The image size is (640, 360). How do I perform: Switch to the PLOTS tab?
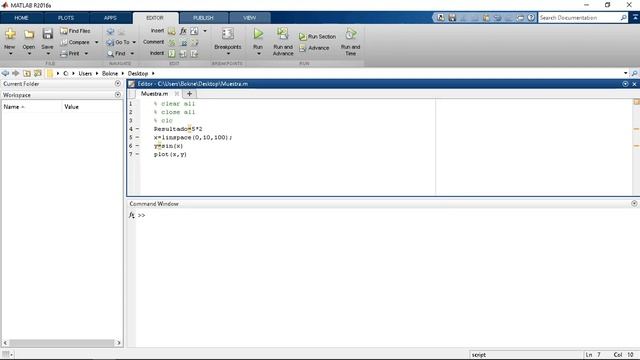tap(66, 18)
